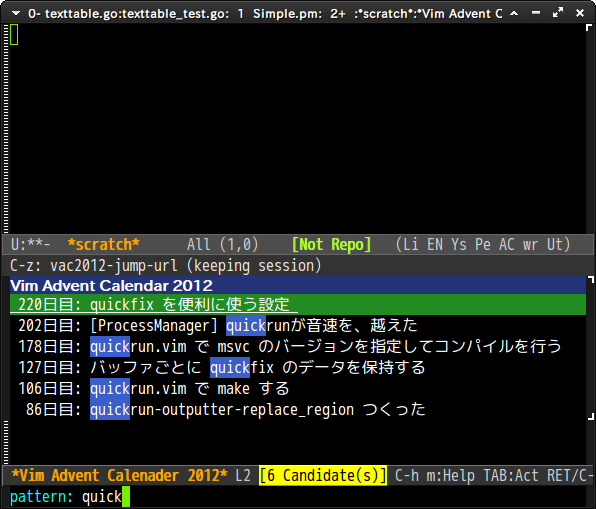The width and height of the screenshot is (596, 509).
Task: Select 106日目: quickrun.vim で make する candidate
Action: 298,388
